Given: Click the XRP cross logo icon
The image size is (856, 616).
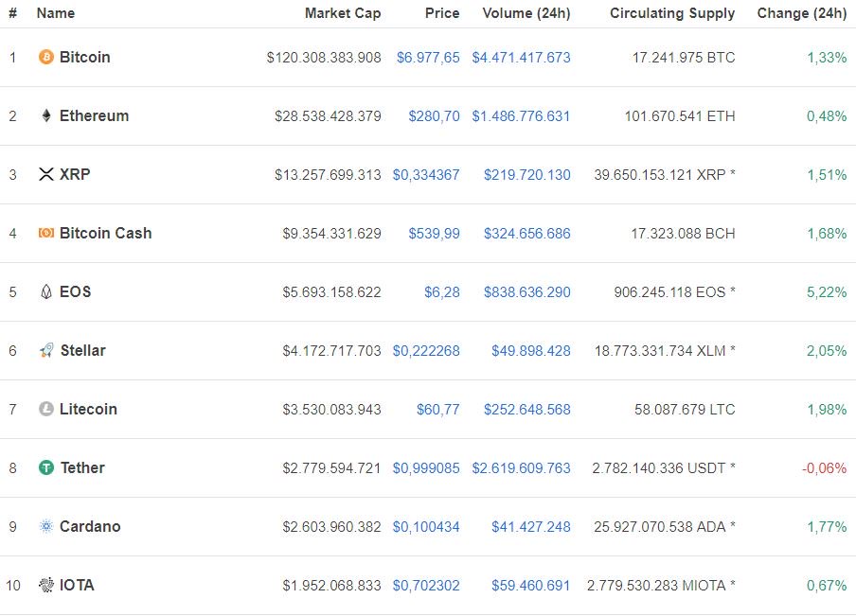Looking at the screenshot, I should pyautogui.click(x=46, y=174).
